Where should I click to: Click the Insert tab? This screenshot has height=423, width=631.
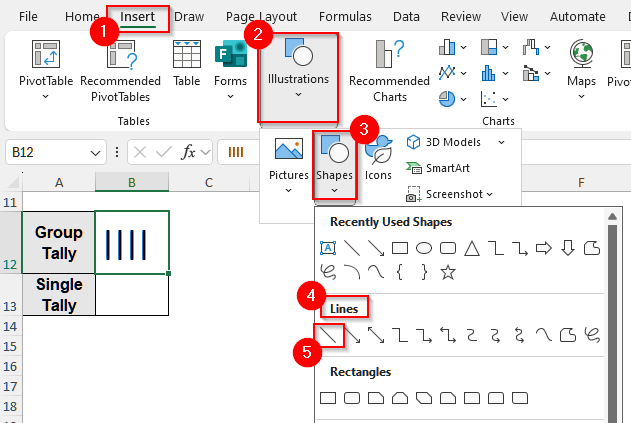(x=138, y=17)
